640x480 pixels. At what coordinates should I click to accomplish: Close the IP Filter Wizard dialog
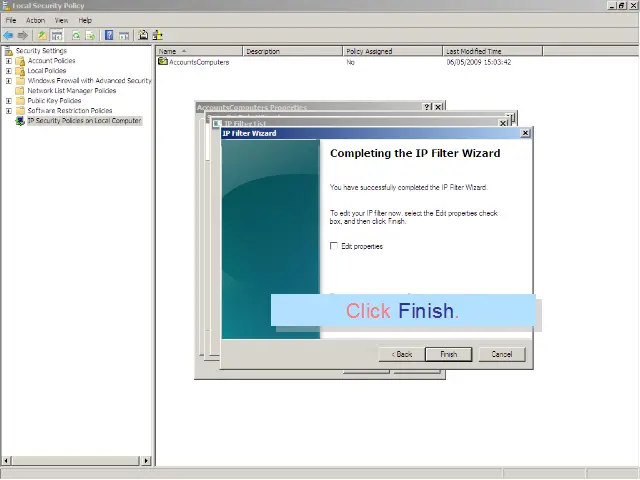[x=526, y=133]
